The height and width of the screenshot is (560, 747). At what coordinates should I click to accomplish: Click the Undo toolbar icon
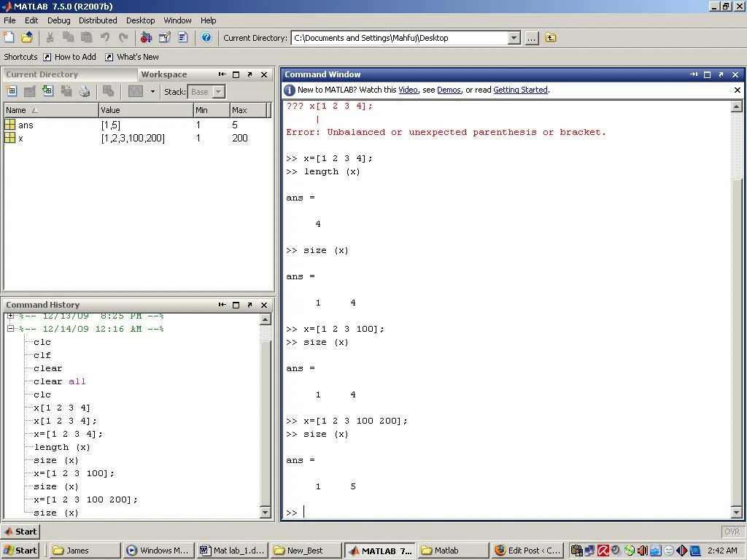coord(105,38)
